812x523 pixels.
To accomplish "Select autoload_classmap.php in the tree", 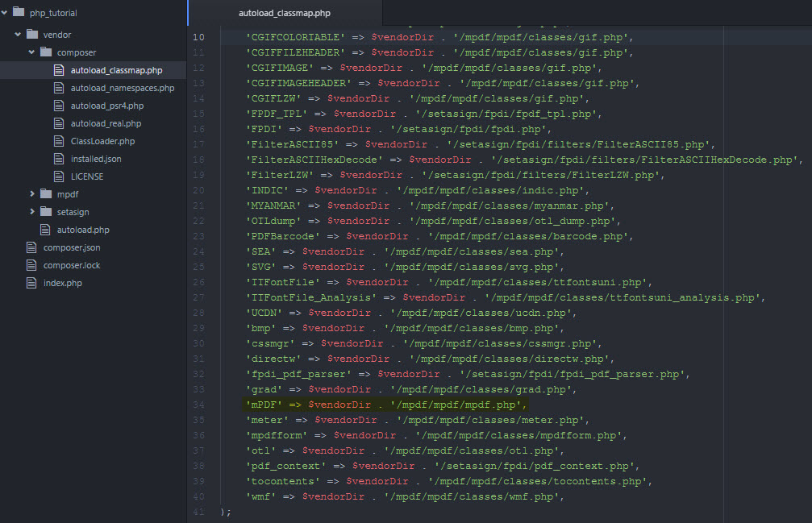I will click(x=116, y=70).
